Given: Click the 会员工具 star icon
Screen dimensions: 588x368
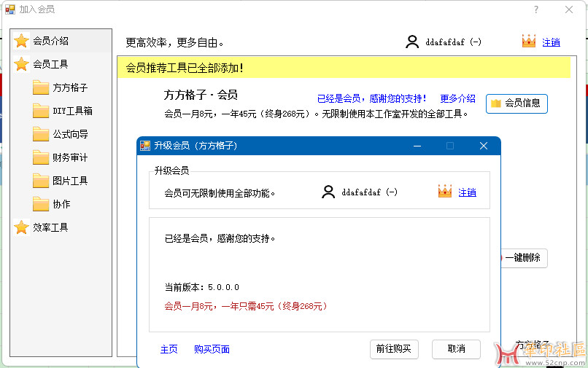Looking at the screenshot, I should [x=22, y=64].
